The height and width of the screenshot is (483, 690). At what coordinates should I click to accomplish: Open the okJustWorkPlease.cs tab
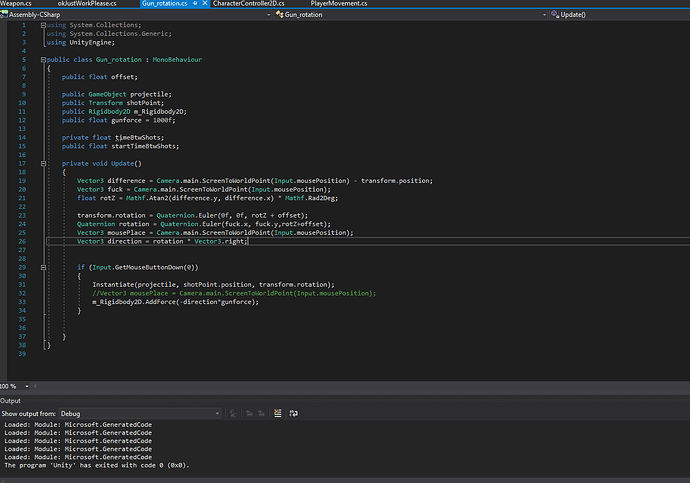(x=88, y=5)
